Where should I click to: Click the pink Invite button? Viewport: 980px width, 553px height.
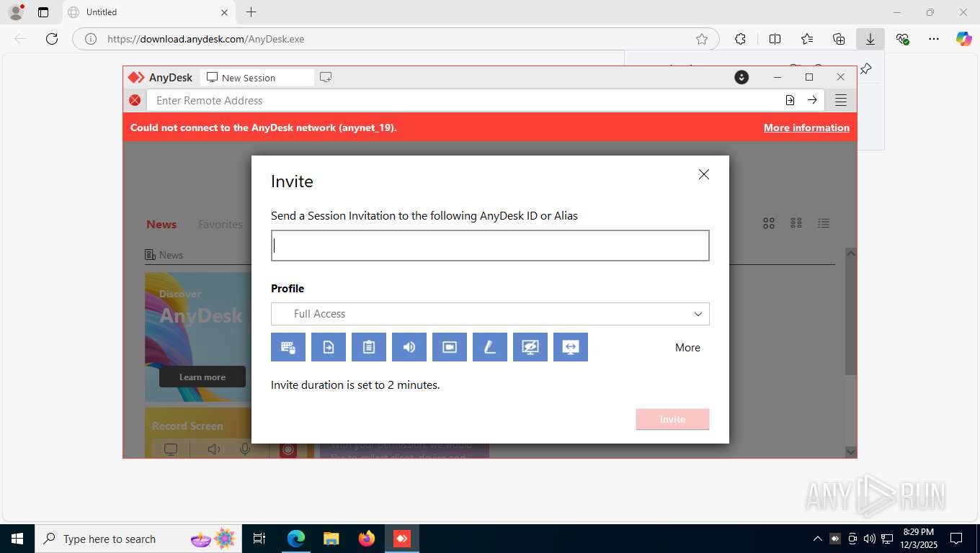point(672,419)
